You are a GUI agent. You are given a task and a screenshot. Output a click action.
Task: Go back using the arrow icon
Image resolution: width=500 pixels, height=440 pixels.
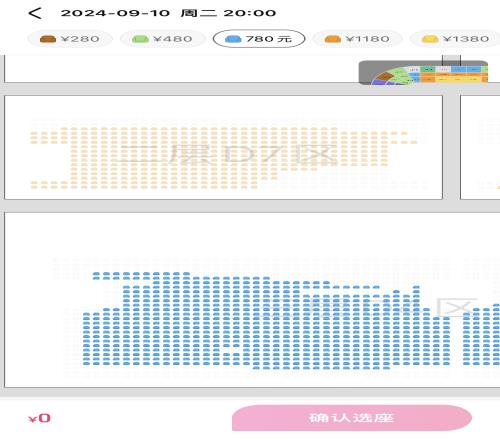pos(35,13)
